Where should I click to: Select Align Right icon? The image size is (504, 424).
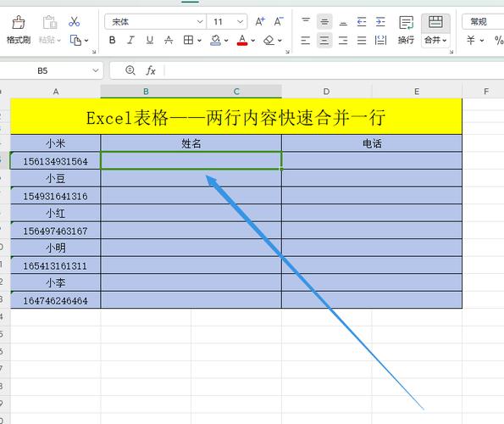pyautogui.click(x=343, y=40)
